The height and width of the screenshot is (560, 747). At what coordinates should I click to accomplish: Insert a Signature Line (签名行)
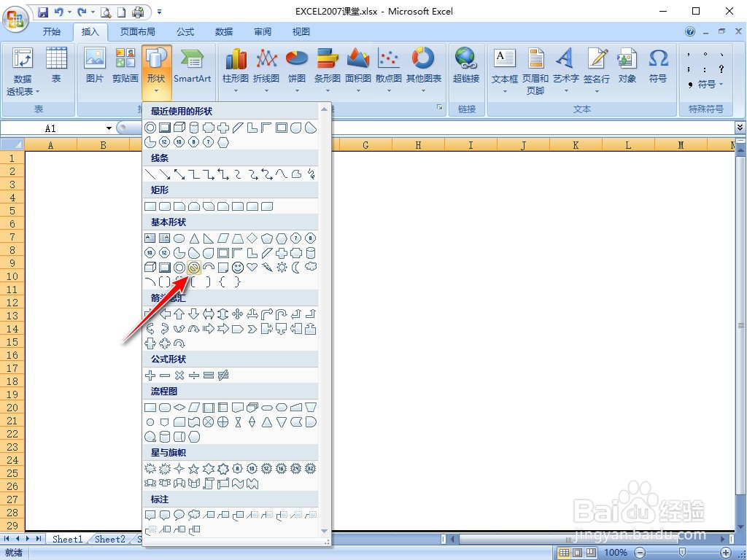point(597,69)
